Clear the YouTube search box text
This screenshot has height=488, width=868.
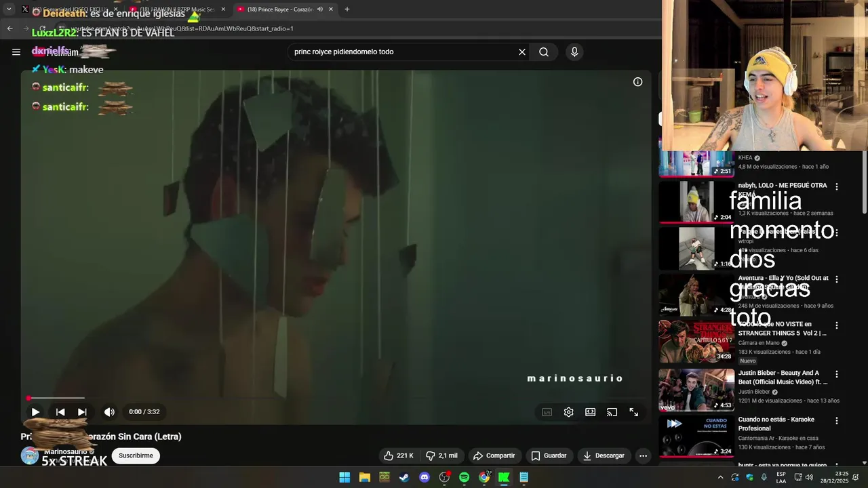click(522, 52)
